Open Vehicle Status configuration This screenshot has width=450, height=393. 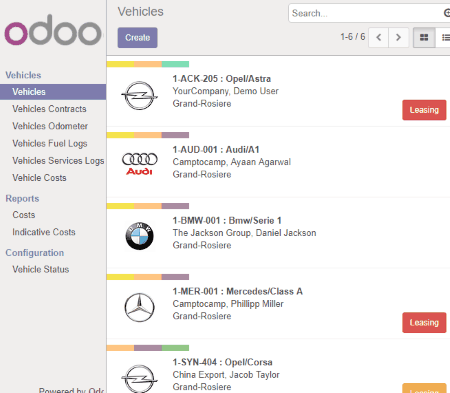click(41, 269)
